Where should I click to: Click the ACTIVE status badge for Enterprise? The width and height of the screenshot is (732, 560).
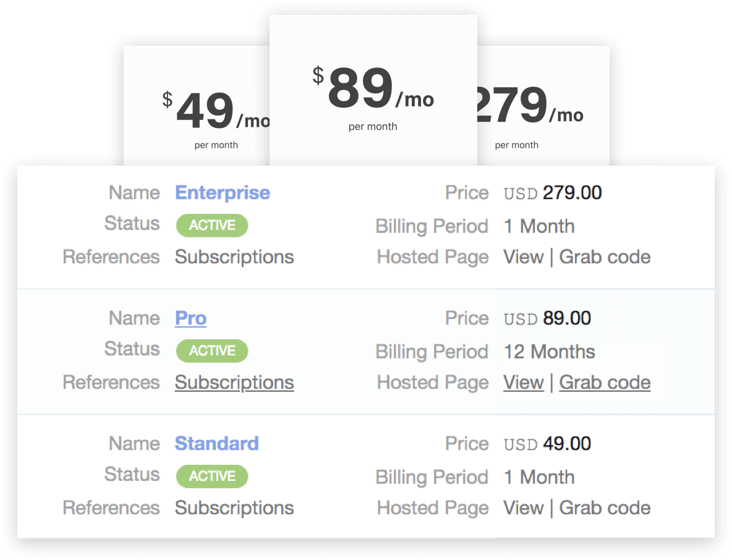pos(212,226)
